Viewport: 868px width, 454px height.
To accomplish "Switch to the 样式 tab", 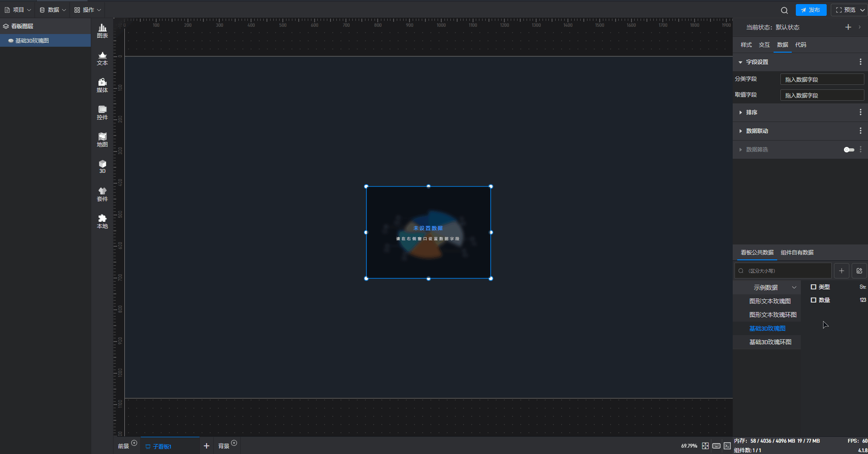I will tap(746, 45).
